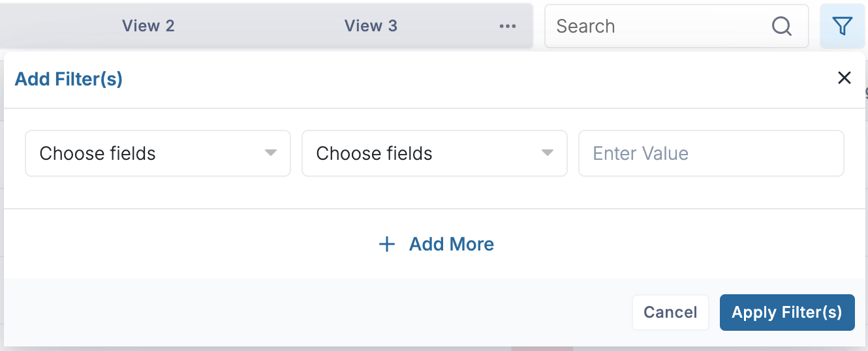Select the placeholder text in second Choose fields box
The image size is (868, 351).
tap(374, 153)
